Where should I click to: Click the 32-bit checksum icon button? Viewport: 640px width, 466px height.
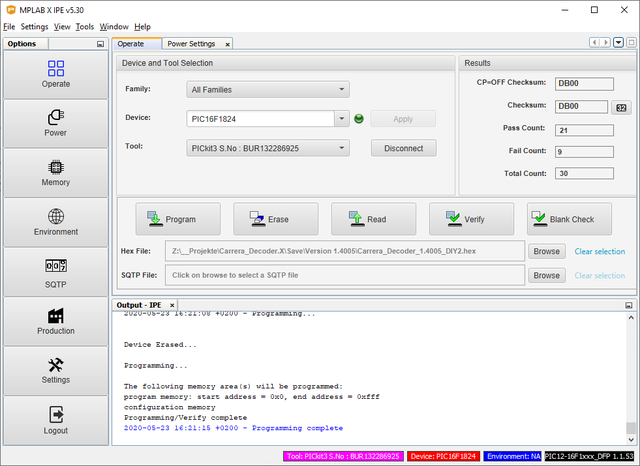tap(621, 108)
